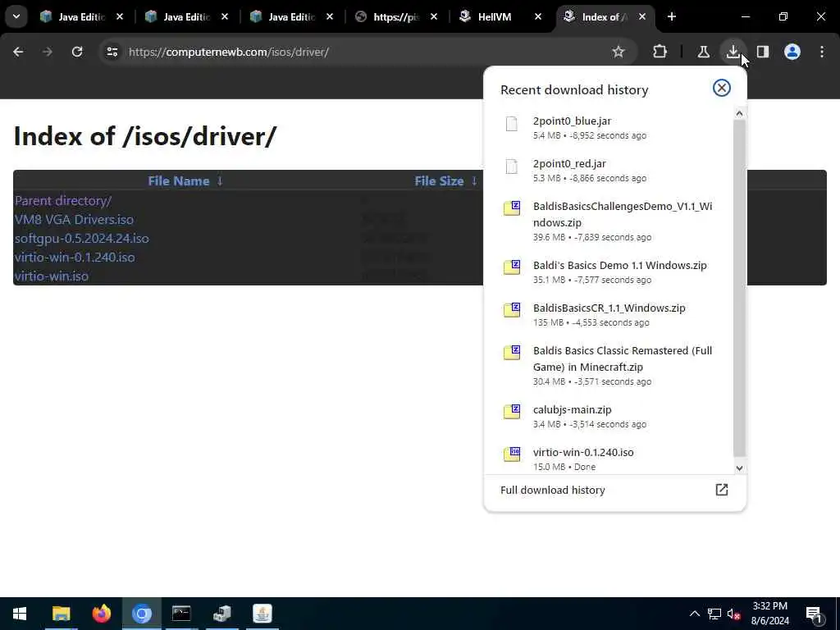Click the downloads list scrollbar thumb
840x630 pixels.
point(739,288)
